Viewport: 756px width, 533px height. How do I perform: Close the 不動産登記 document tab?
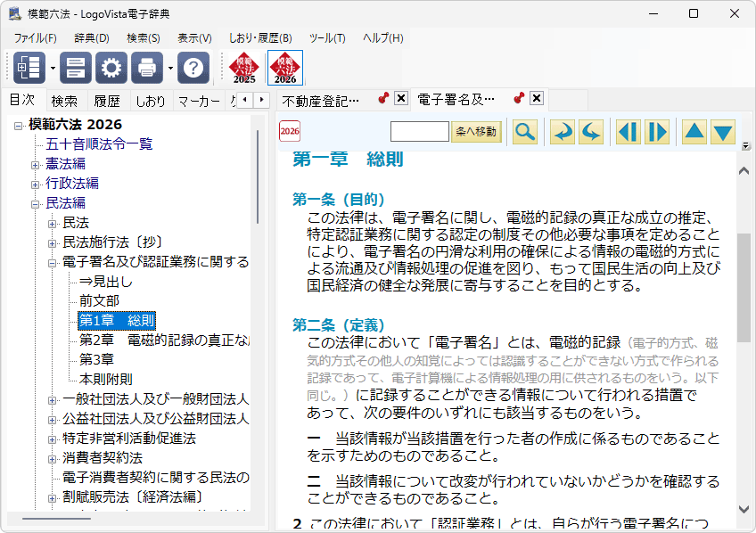point(401,99)
